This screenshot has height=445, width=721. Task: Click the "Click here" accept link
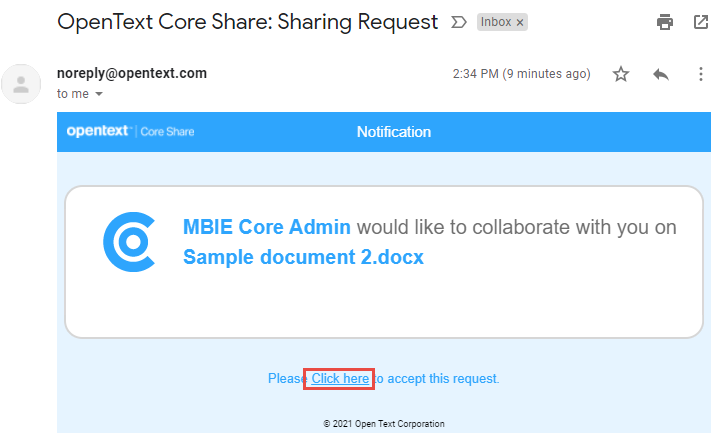(x=340, y=379)
